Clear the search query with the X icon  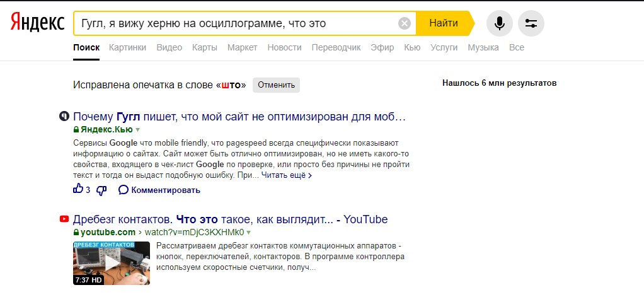point(405,23)
